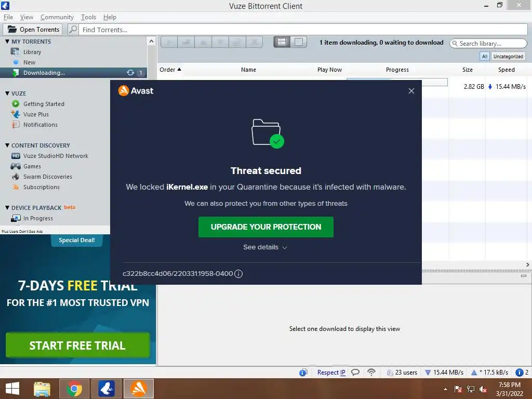Open Vuze StudioHD Network
Screen dimensions: 532x399
[x=55, y=156]
